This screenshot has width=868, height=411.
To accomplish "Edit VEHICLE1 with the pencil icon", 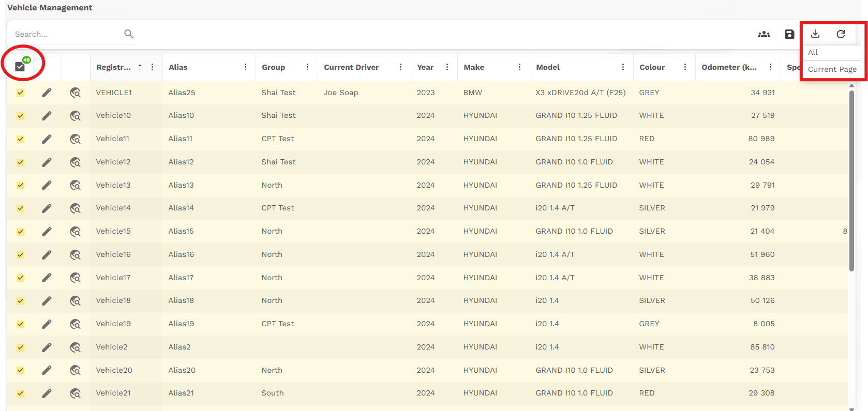I will 47,93.
